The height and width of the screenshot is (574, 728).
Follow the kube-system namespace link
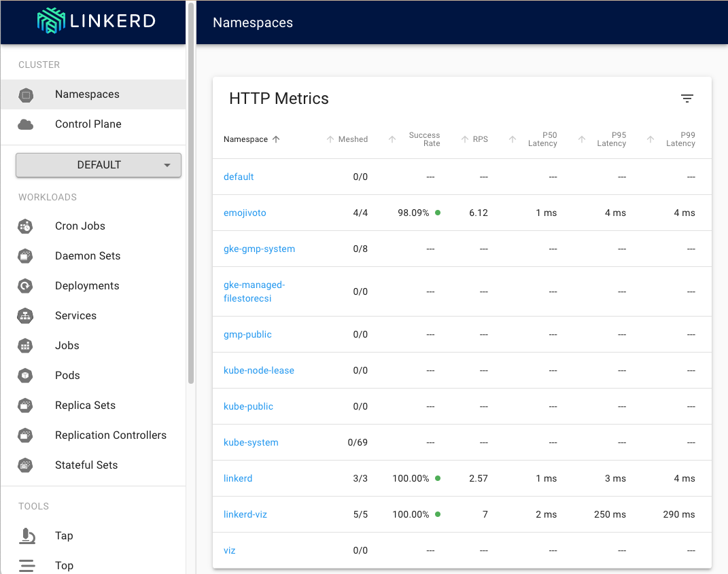point(251,443)
